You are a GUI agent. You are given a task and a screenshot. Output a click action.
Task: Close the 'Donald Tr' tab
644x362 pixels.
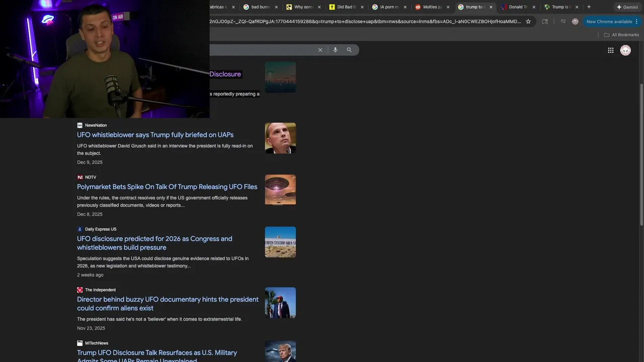coord(534,7)
